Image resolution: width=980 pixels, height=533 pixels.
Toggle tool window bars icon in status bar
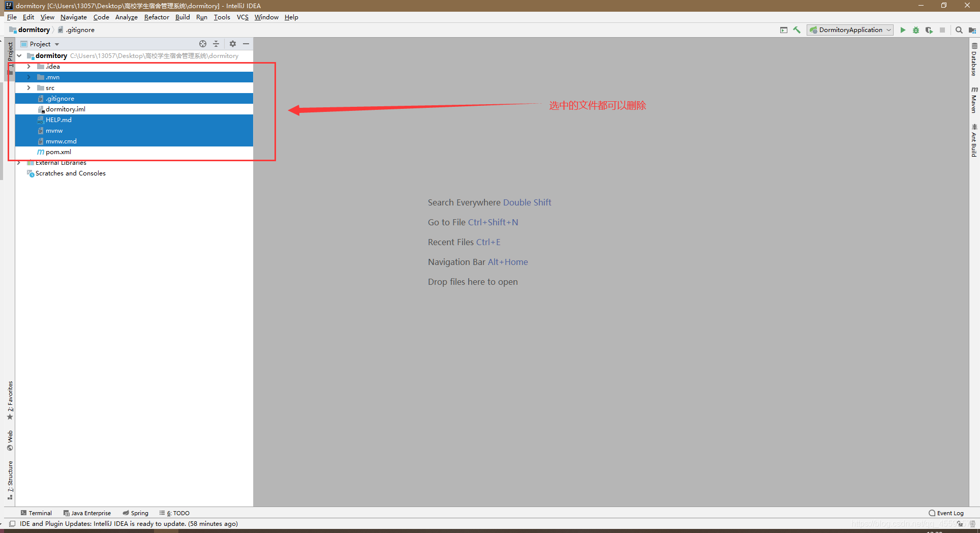pyautogui.click(x=12, y=523)
